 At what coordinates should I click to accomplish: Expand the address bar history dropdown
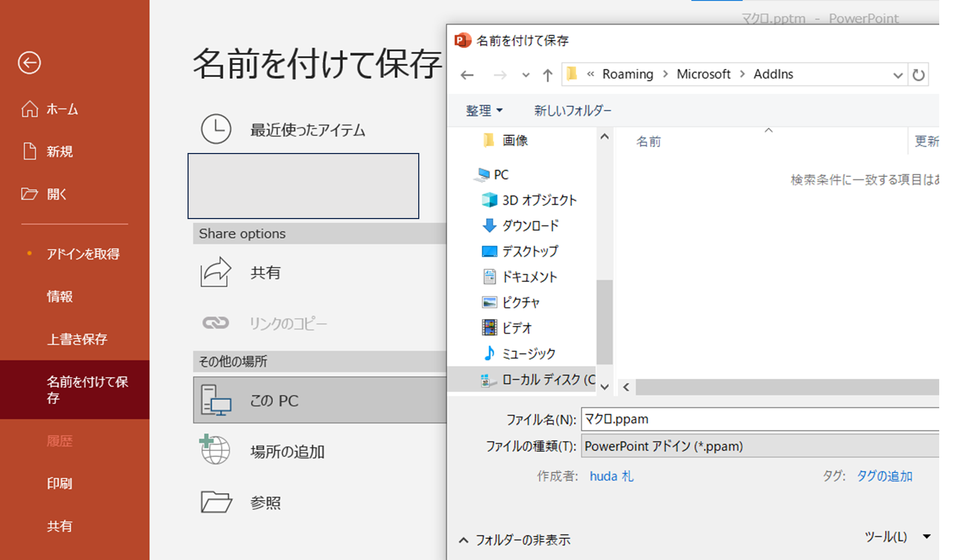pyautogui.click(x=898, y=75)
